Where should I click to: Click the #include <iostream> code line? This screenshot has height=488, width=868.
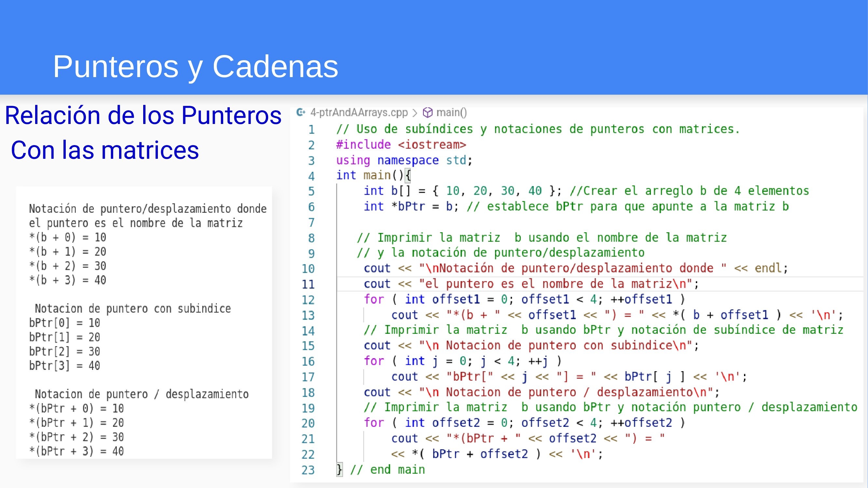coord(401,145)
